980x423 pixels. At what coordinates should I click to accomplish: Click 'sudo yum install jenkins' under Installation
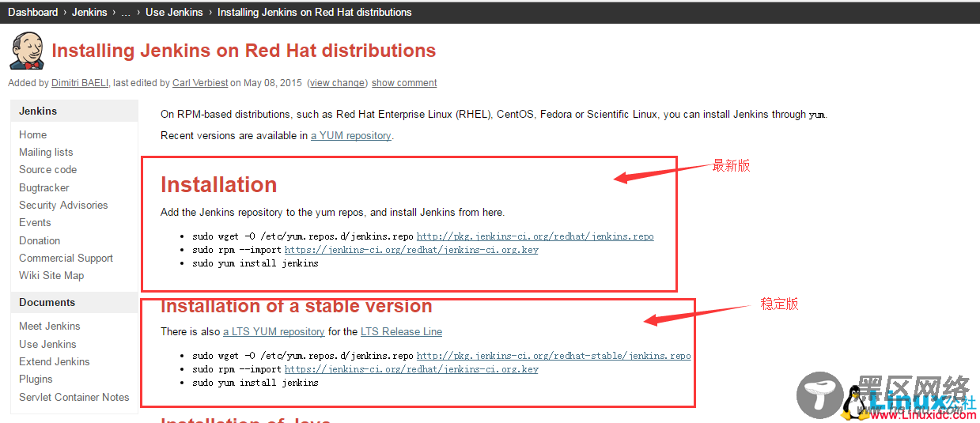[255, 263]
